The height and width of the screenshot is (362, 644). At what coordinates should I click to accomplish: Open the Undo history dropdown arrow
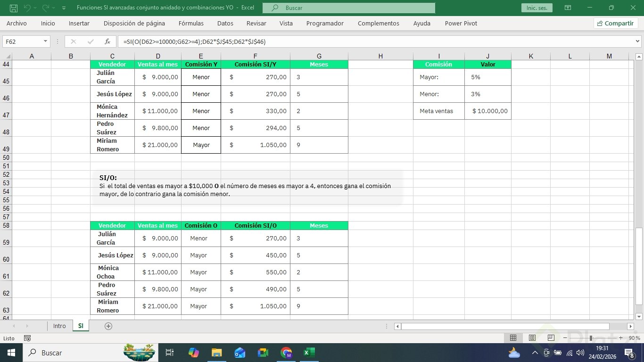(36, 8)
